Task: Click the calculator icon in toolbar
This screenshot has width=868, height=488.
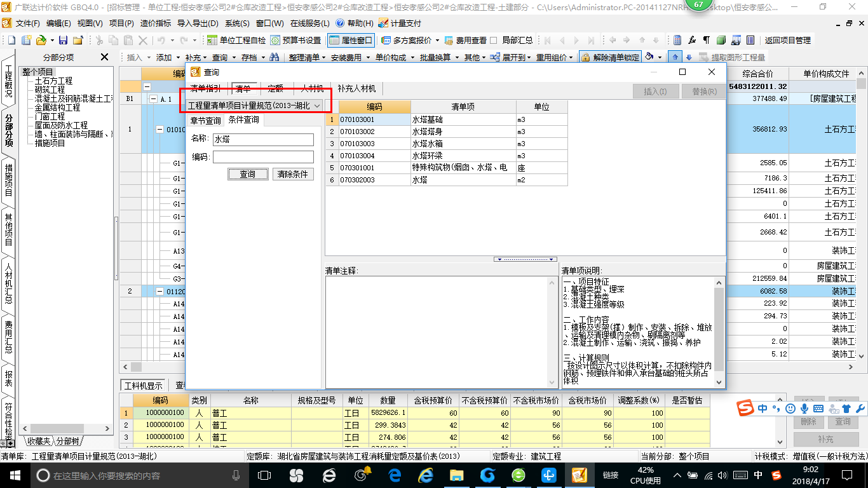Action: [678, 40]
